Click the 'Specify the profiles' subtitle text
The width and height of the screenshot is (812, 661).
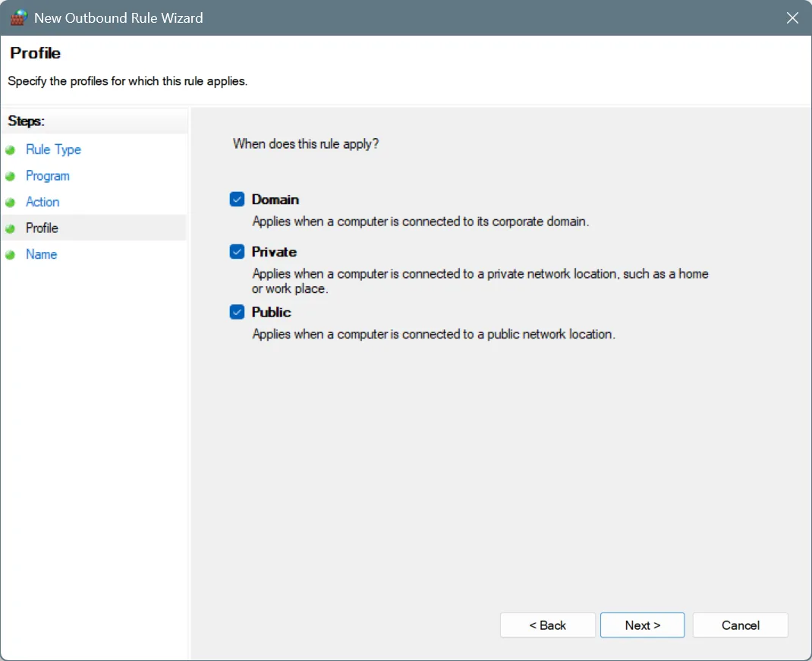[127, 81]
